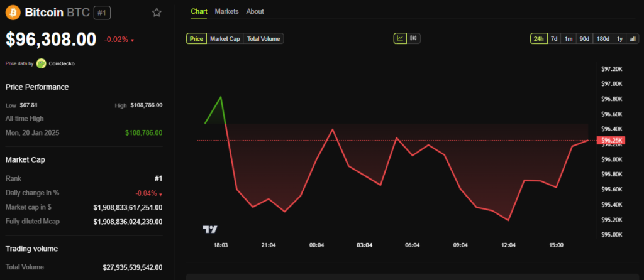644x280 pixels.
Task: Set chart range to 180d
Action: pos(603,38)
